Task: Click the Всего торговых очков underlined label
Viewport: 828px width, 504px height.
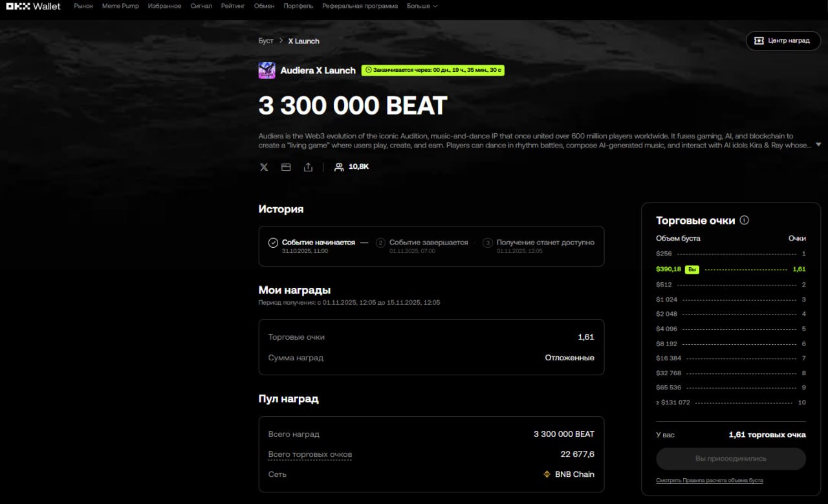Action: tap(310, 454)
